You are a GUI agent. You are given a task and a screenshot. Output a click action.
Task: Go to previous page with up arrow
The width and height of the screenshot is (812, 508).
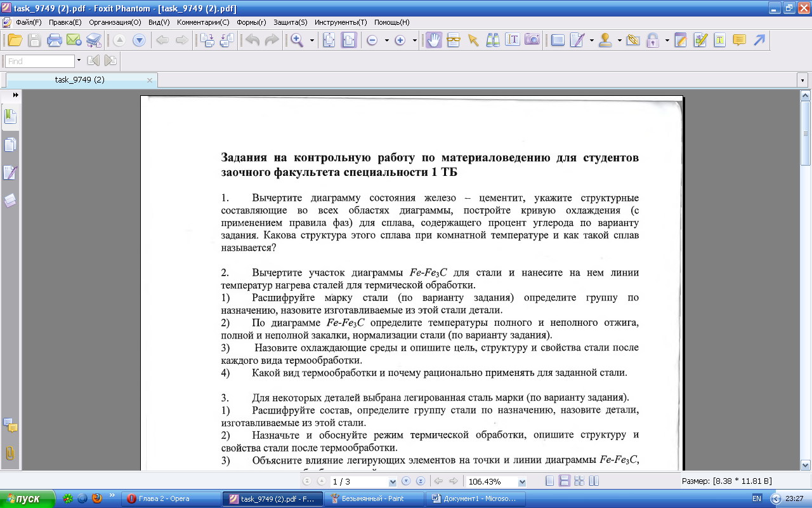119,40
